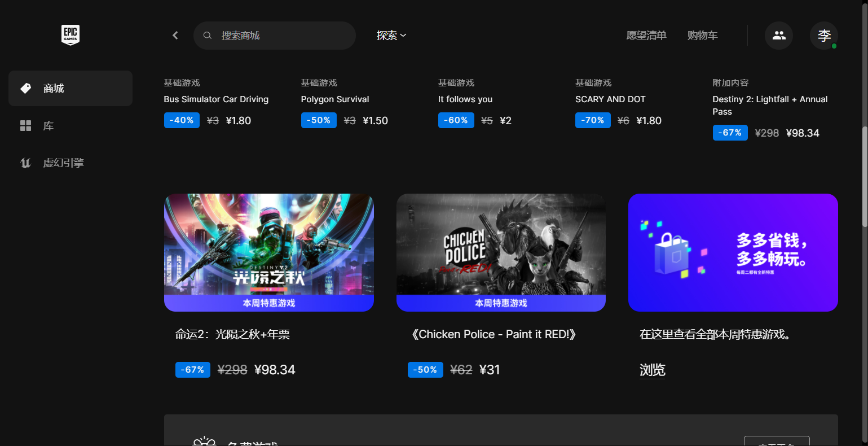Image resolution: width=868 pixels, height=446 pixels.
Task: Open Destiny 2: Lightfall + Annual Pass
Action: coord(770,105)
